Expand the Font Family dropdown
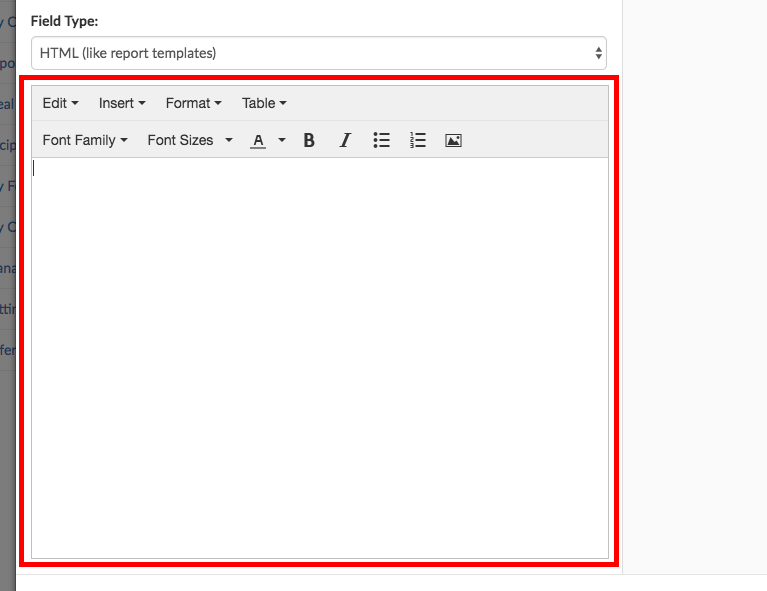 pyautogui.click(x=85, y=141)
